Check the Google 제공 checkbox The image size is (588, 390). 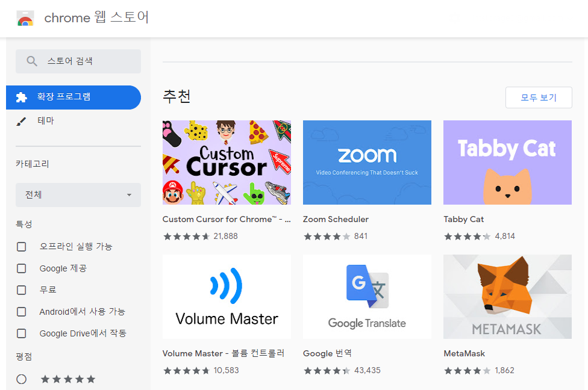point(22,268)
